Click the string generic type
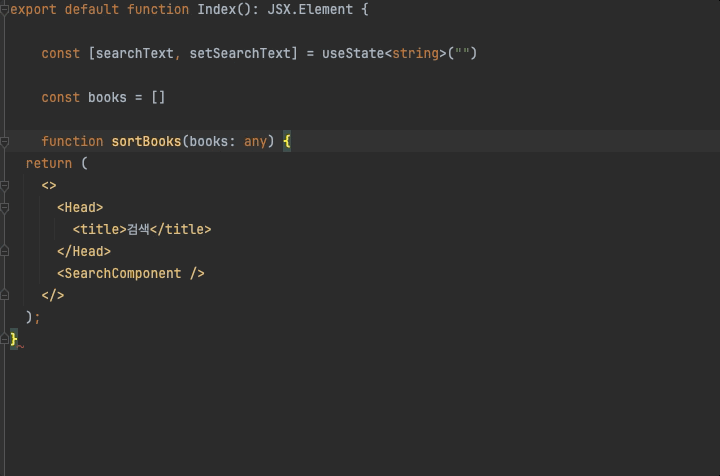Image resolution: width=720 pixels, height=476 pixels. 416,54
